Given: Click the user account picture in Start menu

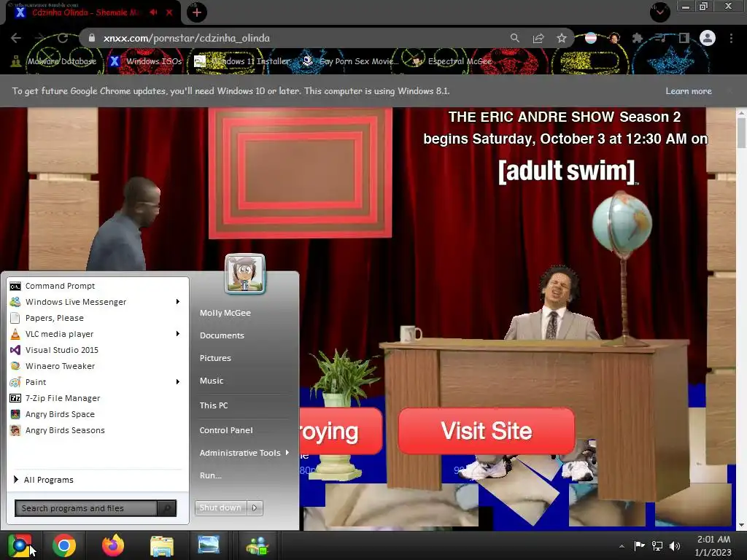Looking at the screenshot, I should (245, 274).
